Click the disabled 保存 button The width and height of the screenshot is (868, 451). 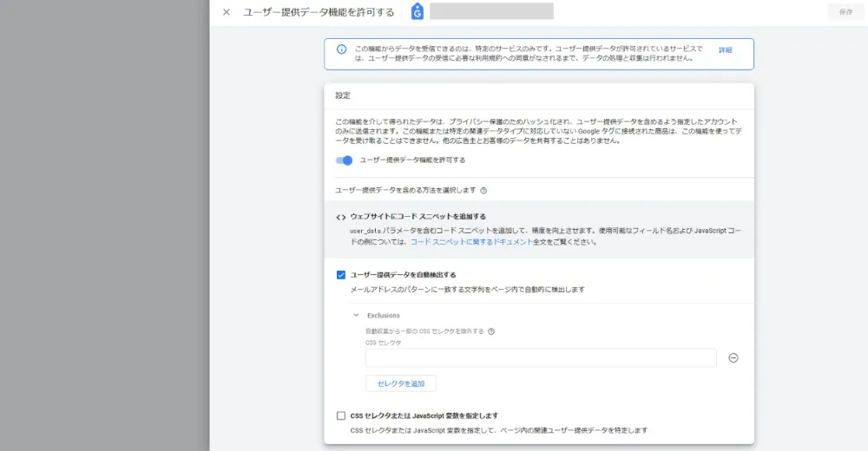(x=845, y=11)
